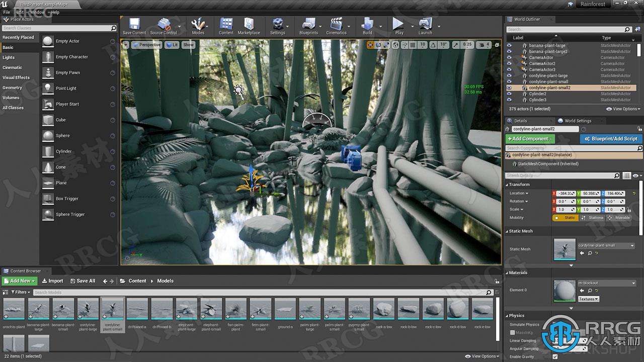Open the grid snap value 10 dropdown
The height and width of the screenshot is (362, 644).
coord(423,45)
